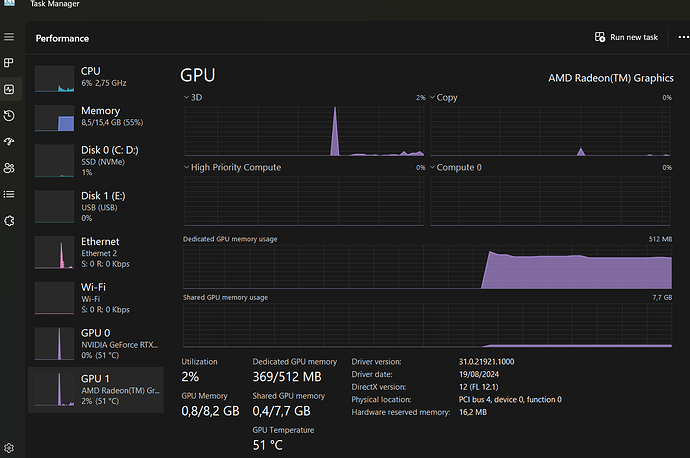
Task: Open the hamburger navigation menu
Action: click(x=9, y=37)
